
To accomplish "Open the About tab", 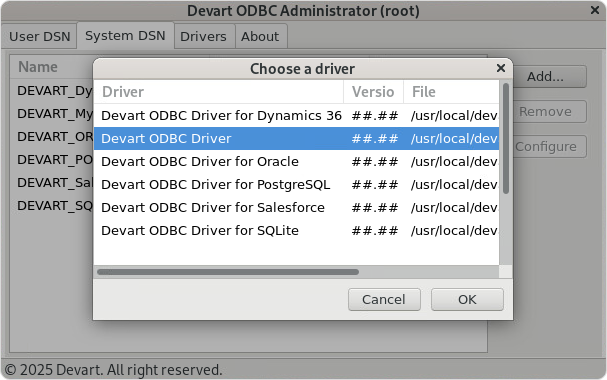I will point(260,36).
